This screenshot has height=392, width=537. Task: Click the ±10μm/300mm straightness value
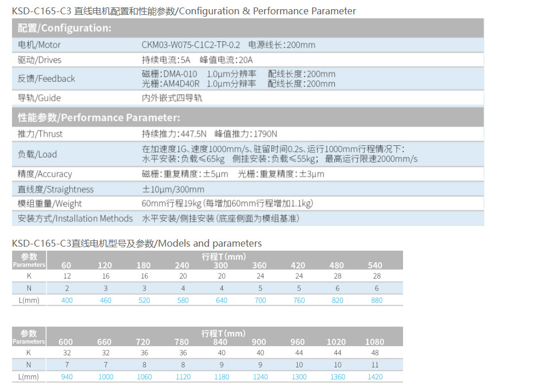(173, 189)
